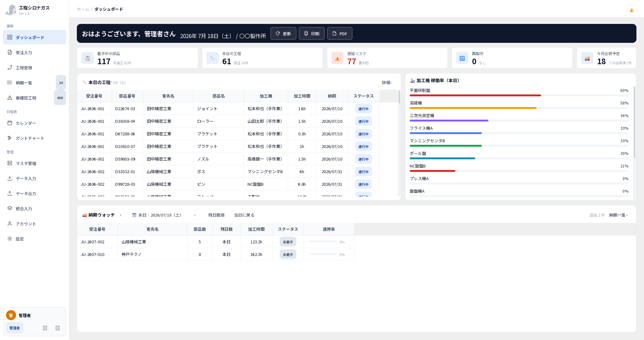
Task: Click the orange 管 user avatar
Action: click(11, 315)
